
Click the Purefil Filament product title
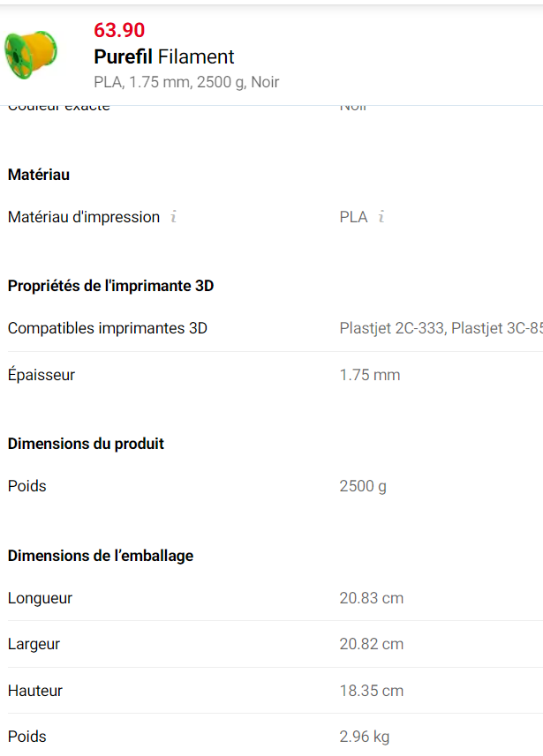[x=163, y=56]
